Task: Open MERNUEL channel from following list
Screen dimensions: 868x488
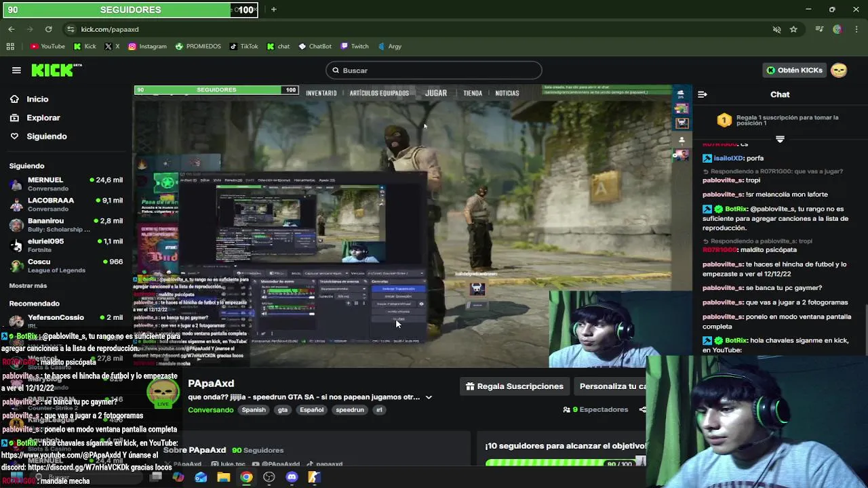Action: tap(66, 184)
